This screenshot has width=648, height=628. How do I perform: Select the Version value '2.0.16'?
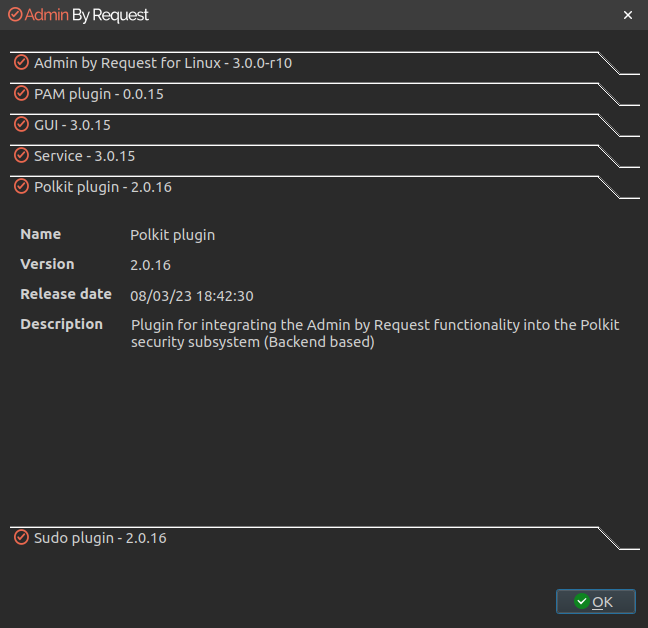pyautogui.click(x=150, y=265)
